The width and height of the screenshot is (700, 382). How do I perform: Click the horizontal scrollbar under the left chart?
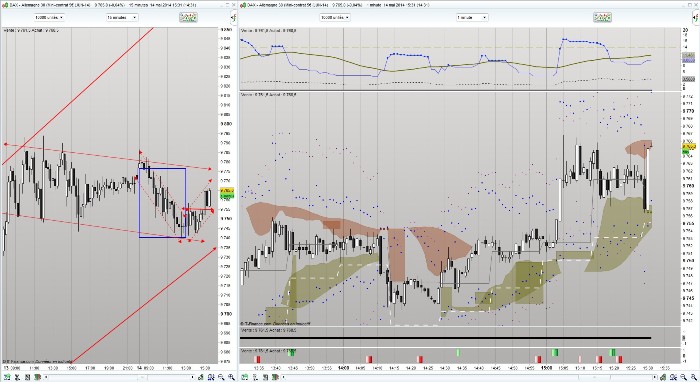pos(119,377)
